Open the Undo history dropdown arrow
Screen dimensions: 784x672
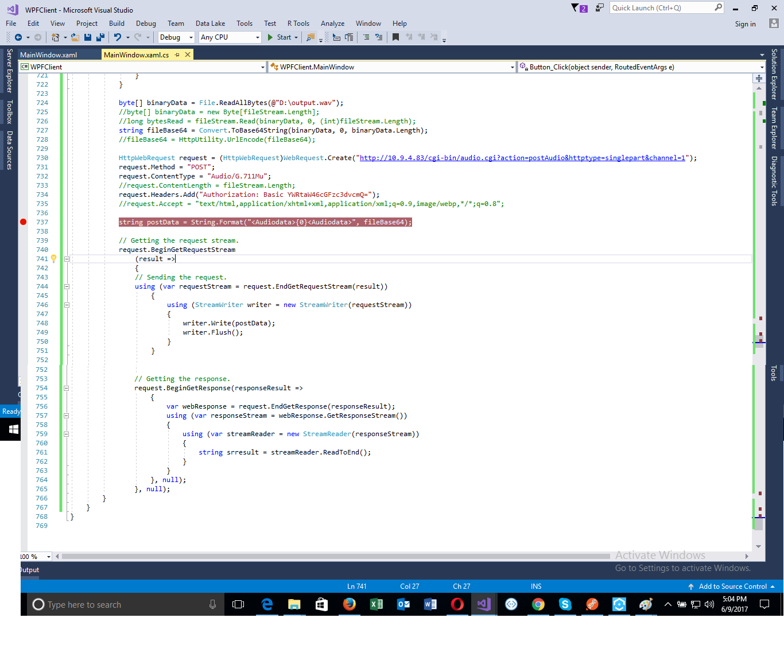(127, 37)
